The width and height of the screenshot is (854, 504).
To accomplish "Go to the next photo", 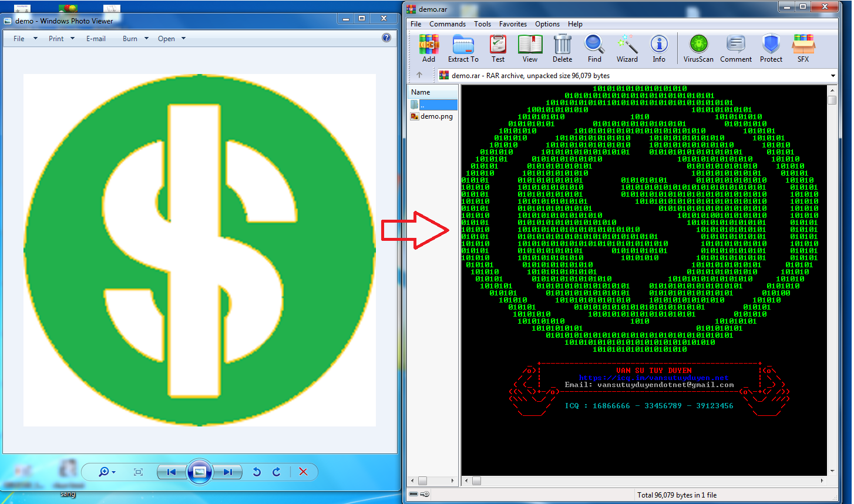I will 227,472.
